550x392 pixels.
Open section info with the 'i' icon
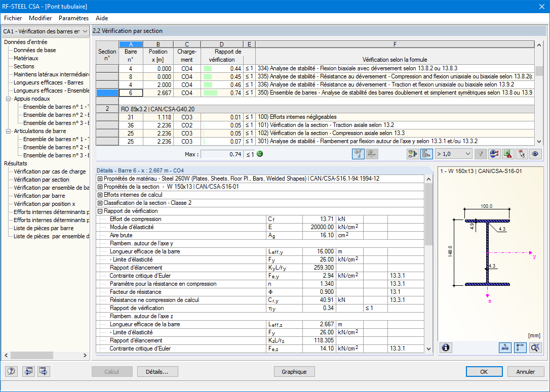tap(446, 347)
